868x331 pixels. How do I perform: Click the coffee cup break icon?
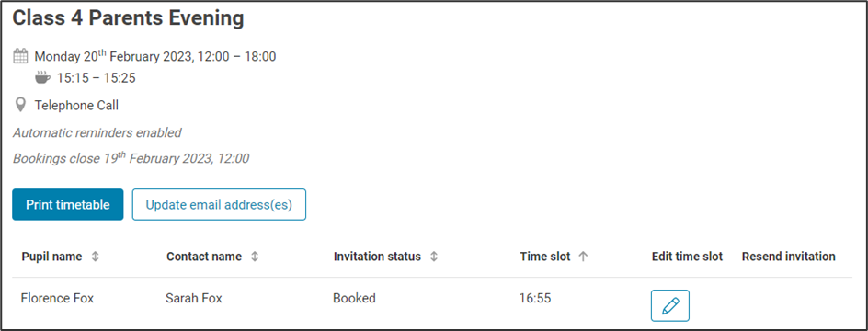tap(42, 77)
